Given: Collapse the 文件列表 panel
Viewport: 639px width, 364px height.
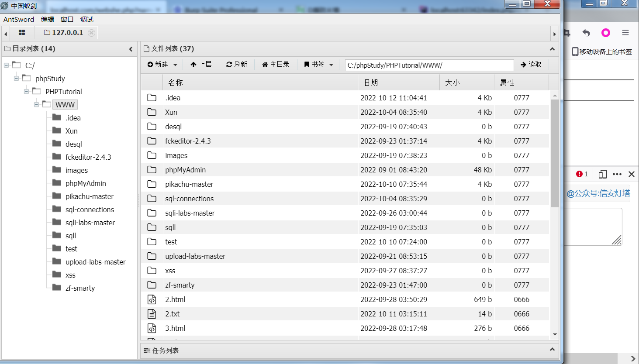Looking at the screenshot, I should click(x=552, y=49).
